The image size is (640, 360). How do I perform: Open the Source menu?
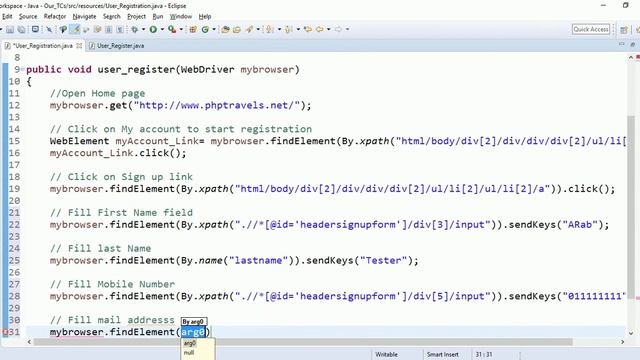point(28,16)
